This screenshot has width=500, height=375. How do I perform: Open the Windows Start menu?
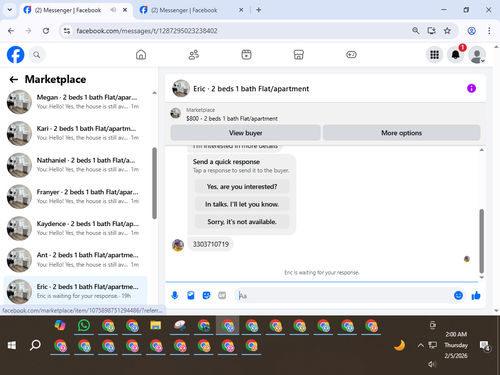(12, 345)
